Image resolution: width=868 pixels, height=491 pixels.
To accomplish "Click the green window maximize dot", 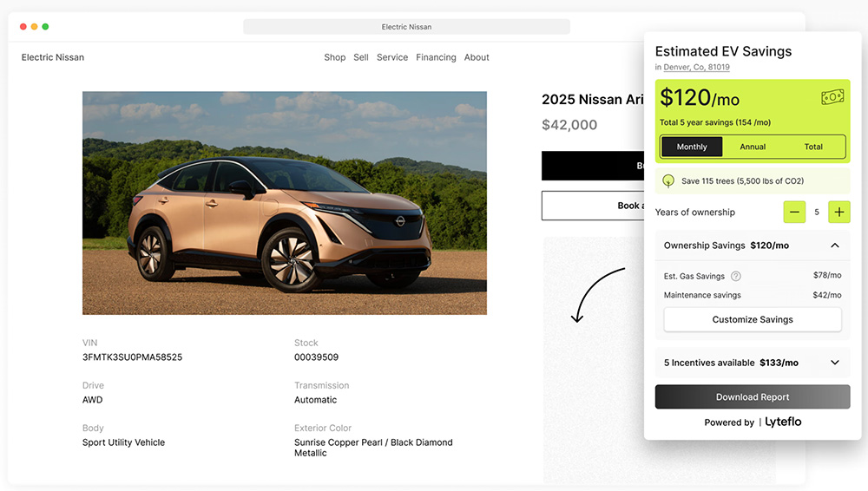I will click(45, 27).
